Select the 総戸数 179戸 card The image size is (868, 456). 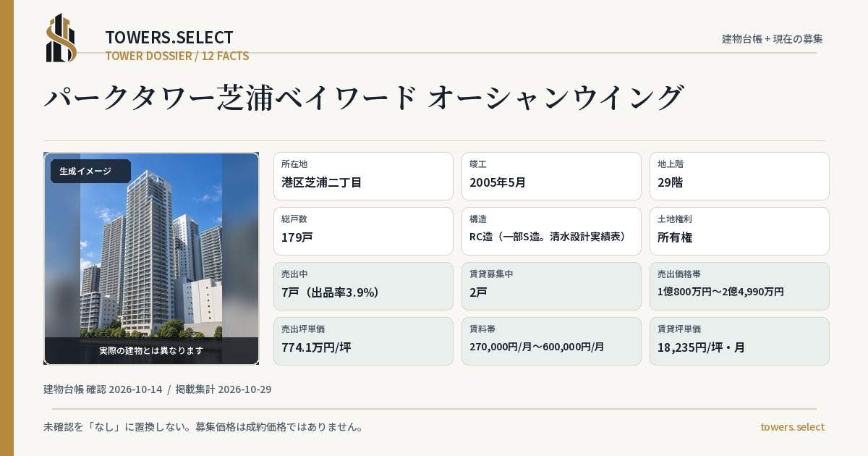tap(363, 231)
